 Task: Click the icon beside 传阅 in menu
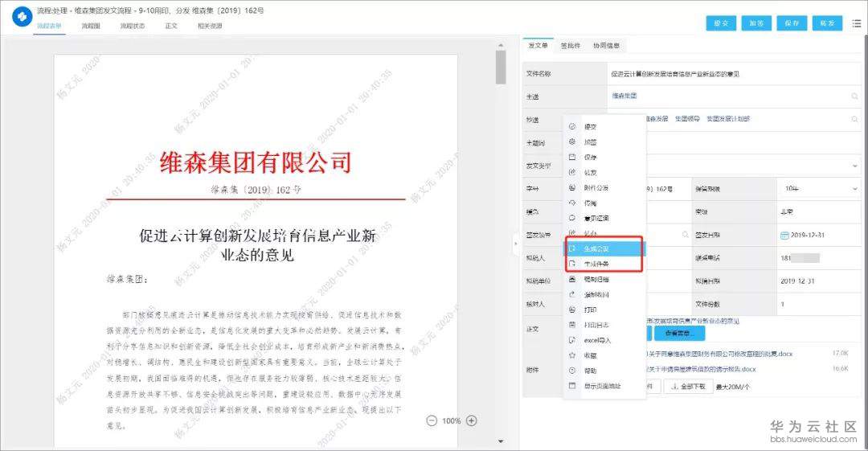pyautogui.click(x=572, y=203)
